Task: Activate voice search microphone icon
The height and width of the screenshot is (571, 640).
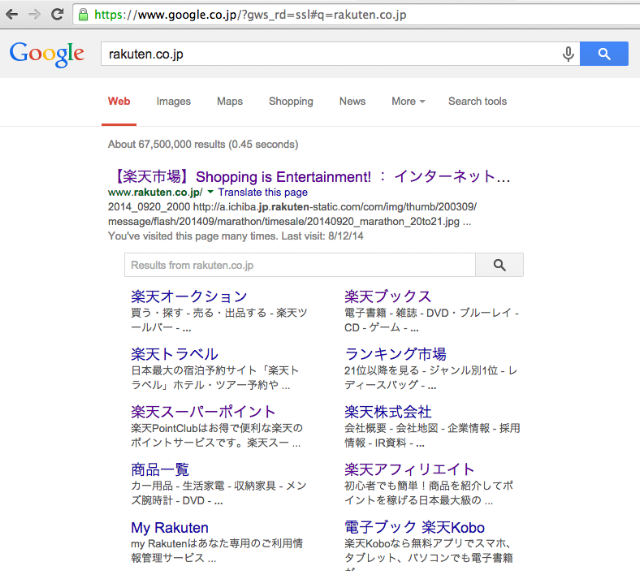Action: pos(568,53)
